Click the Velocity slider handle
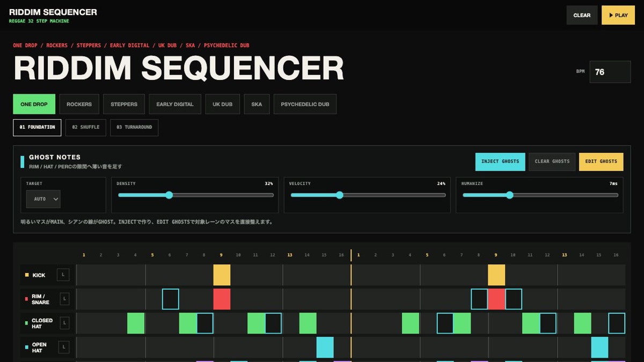The image size is (644, 362). coord(339,195)
